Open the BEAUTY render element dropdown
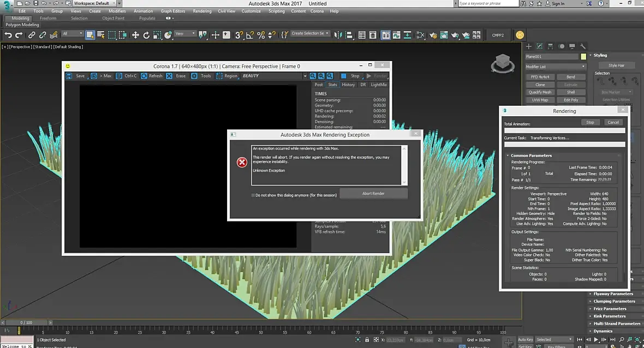644x348 pixels. [273, 76]
